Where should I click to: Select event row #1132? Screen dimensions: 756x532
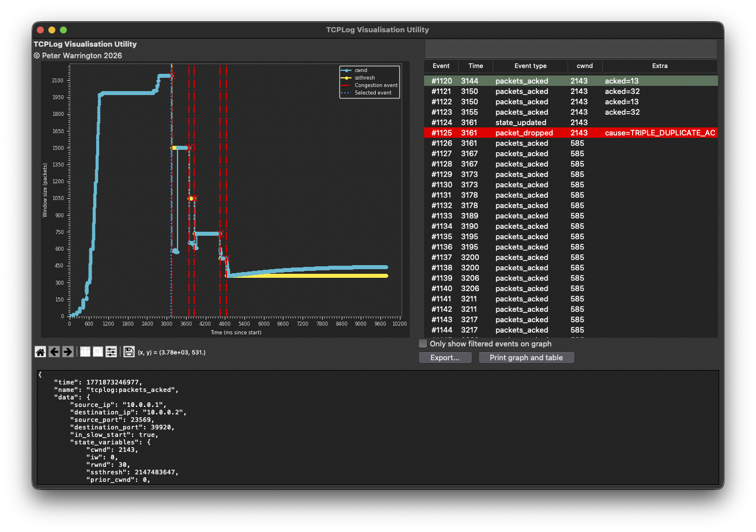click(x=571, y=206)
